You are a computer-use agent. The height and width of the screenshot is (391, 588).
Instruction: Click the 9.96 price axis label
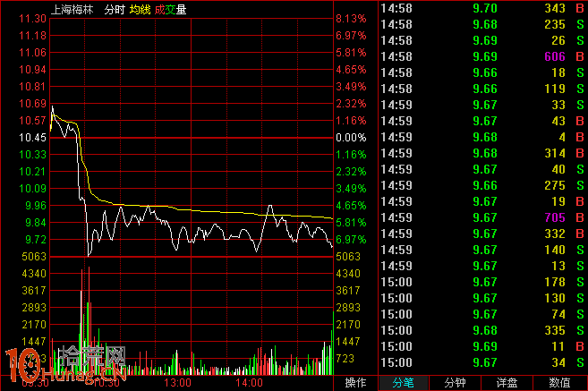(x=36, y=206)
